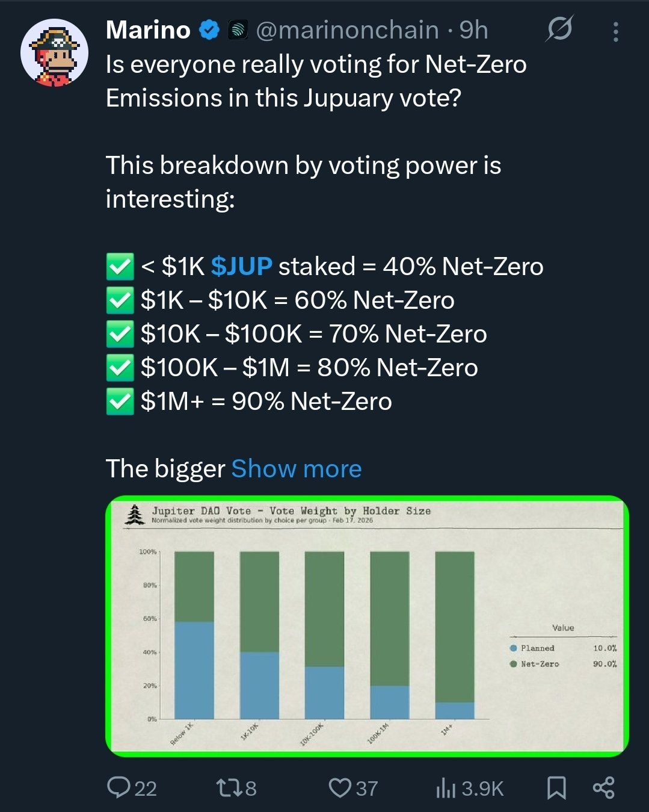The width and height of the screenshot is (649, 812).
Task: Click the blue Planned legend dot
Action: (514, 648)
